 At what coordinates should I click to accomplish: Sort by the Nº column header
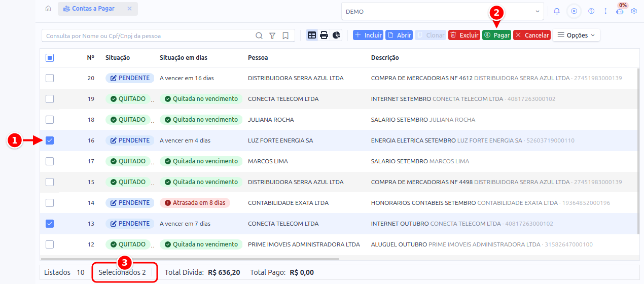click(x=91, y=58)
